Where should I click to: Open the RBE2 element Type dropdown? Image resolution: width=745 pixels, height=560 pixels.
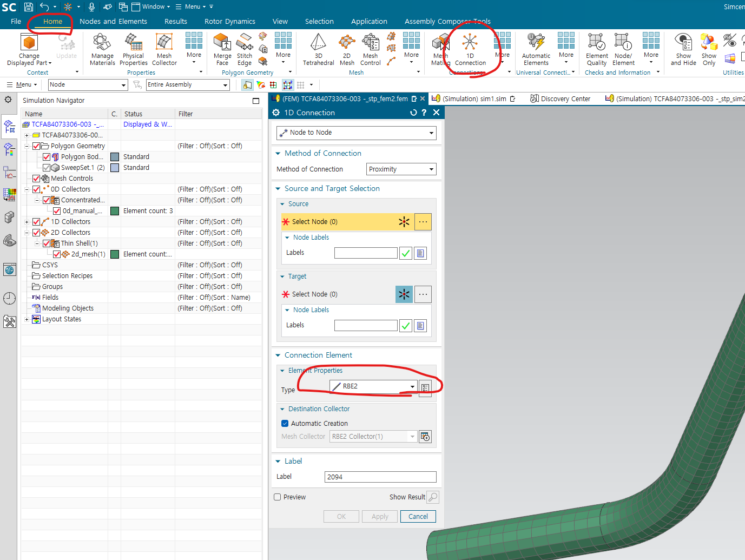pos(373,386)
